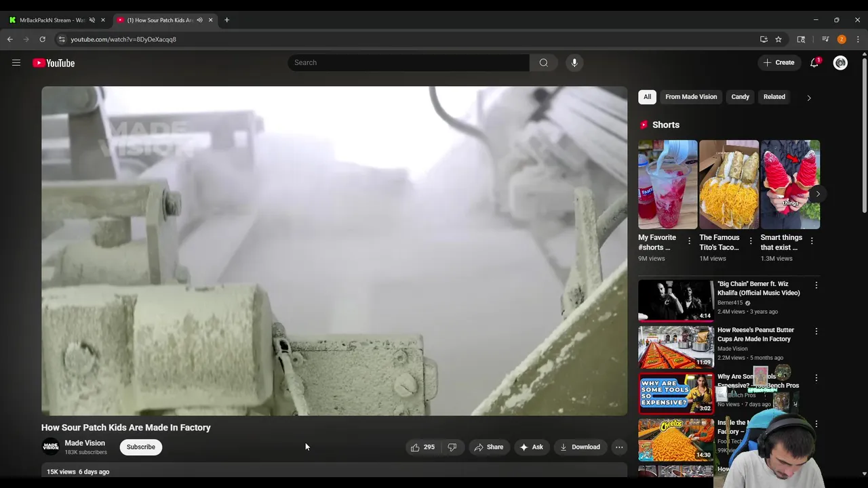Click the YouTube search input field
The image size is (868, 488).
409,62
